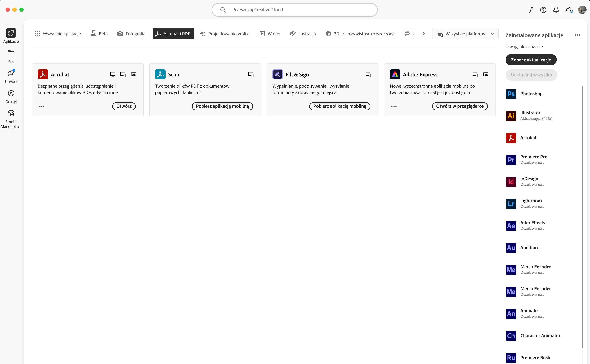Expand more categories with the right chevron
The width and height of the screenshot is (590, 364).
coord(424,33)
